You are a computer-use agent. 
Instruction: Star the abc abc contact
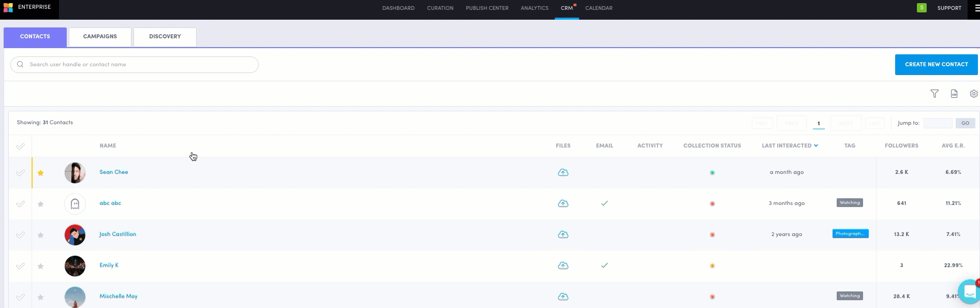40,204
